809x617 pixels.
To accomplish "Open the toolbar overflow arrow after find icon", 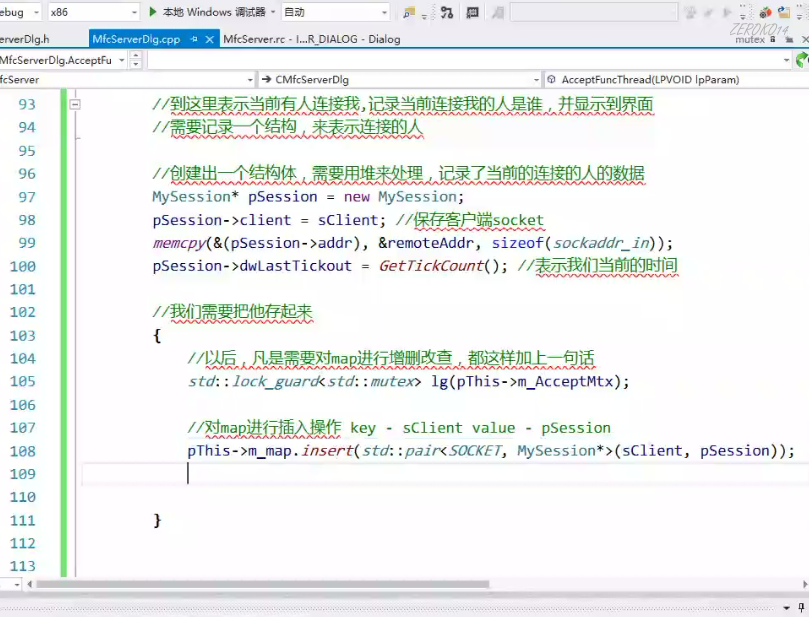I will [x=424, y=15].
